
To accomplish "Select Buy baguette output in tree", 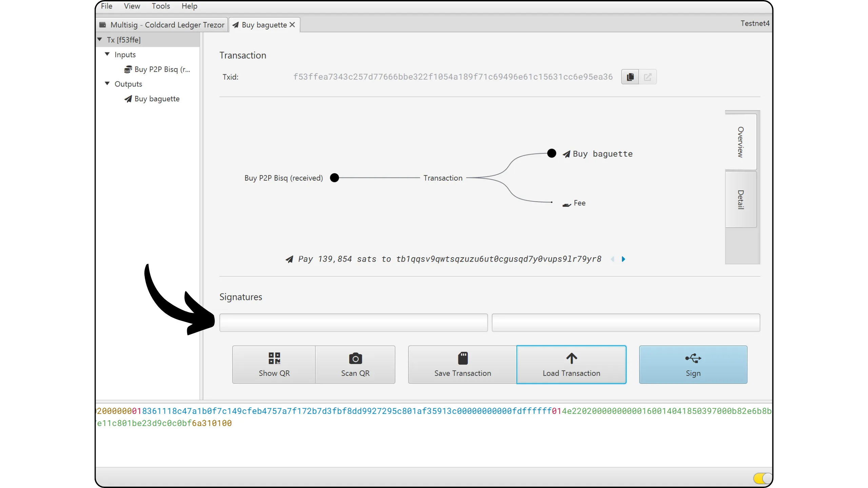I will (157, 99).
